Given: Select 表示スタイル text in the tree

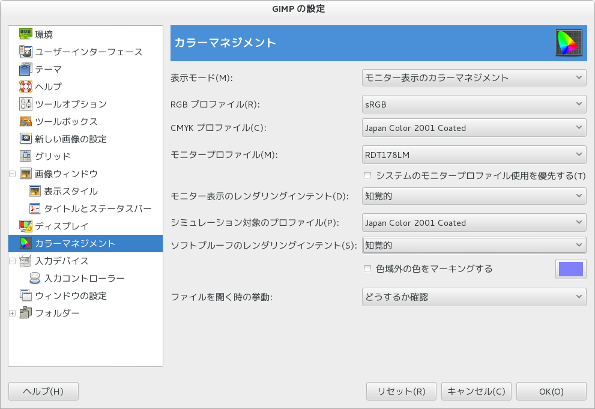Looking at the screenshot, I should pos(71,191).
